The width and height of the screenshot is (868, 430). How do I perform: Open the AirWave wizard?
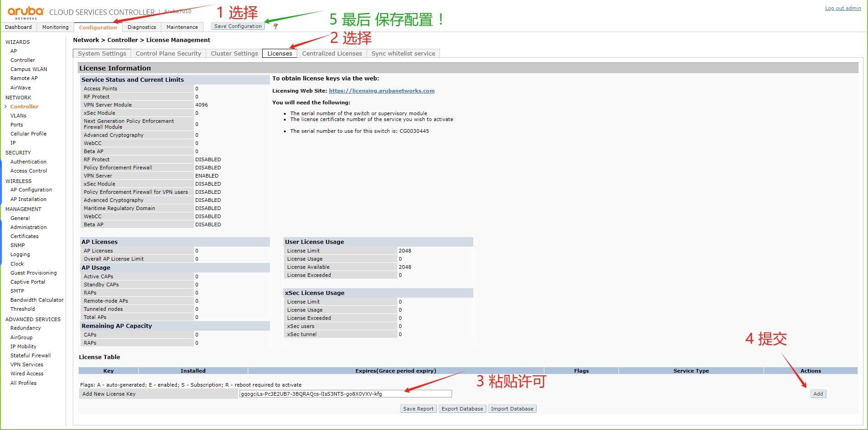click(20, 88)
